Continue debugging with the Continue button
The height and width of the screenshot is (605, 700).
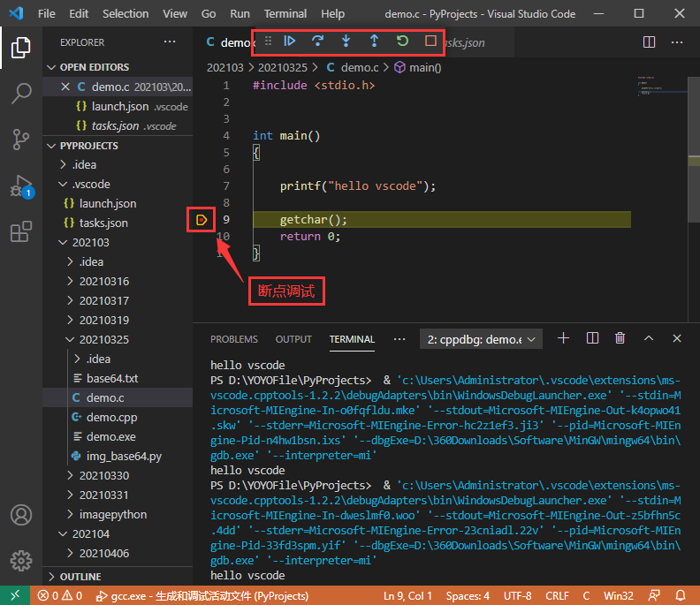point(290,41)
